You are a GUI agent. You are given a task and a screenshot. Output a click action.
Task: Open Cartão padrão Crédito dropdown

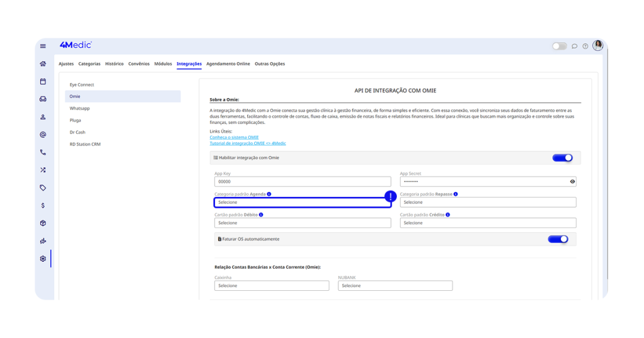click(x=487, y=223)
